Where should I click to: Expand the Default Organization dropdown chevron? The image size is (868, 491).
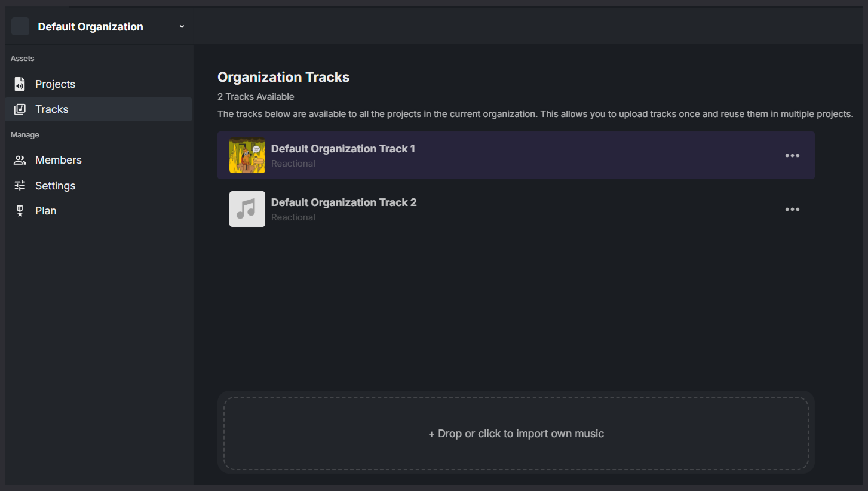(x=182, y=26)
